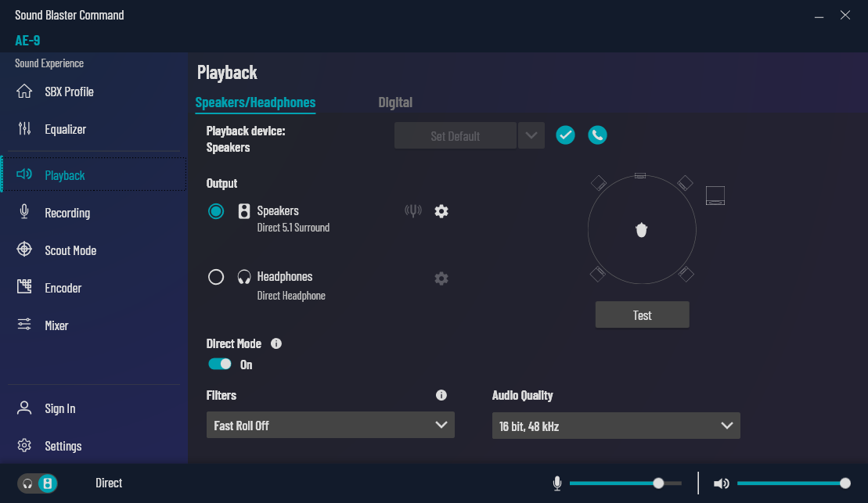This screenshot has height=503, width=868.
Task: Switch to the Digital tab
Action: tap(395, 102)
